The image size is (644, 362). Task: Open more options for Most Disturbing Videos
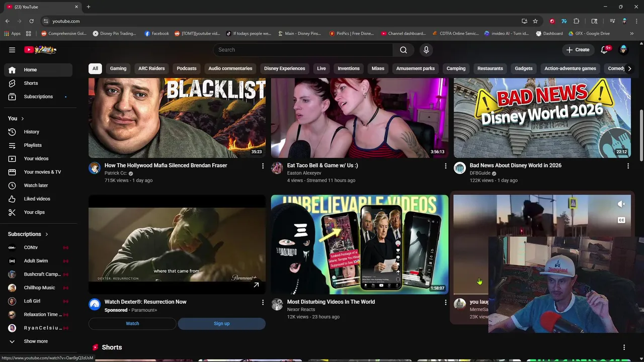445,302
